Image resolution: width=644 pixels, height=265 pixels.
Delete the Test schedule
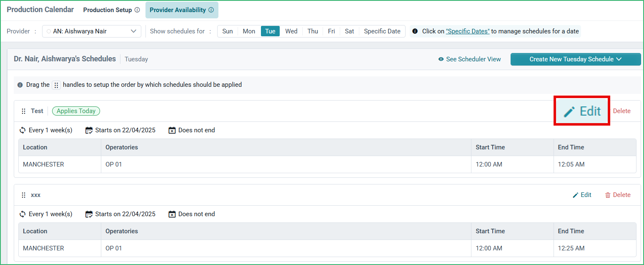click(x=622, y=111)
